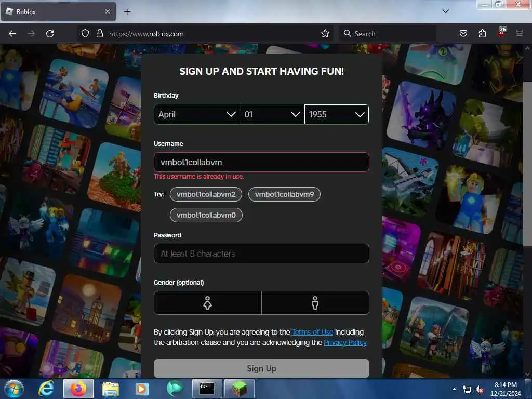Screen dimensions: 532x399
Task: Switch to Firefox in the taskbar
Action: tap(78, 389)
